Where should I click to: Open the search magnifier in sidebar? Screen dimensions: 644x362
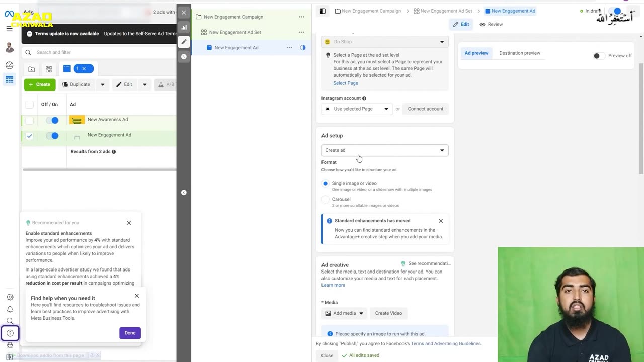(x=10, y=321)
